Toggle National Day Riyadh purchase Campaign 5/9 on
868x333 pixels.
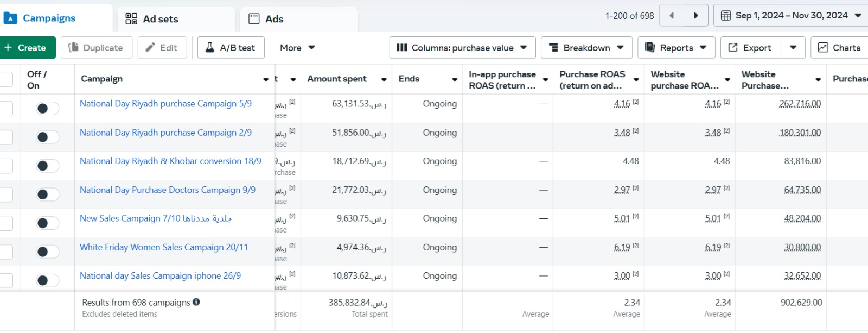pos(47,109)
